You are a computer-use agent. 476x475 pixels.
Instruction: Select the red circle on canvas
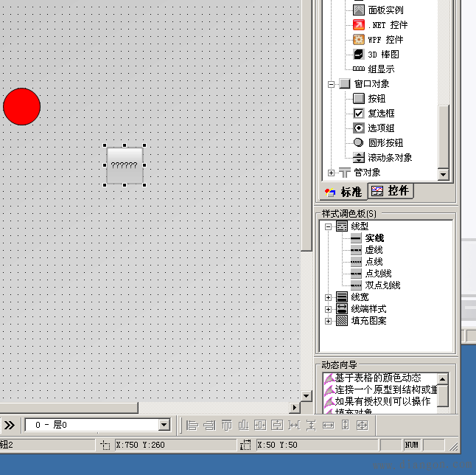click(x=22, y=107)
